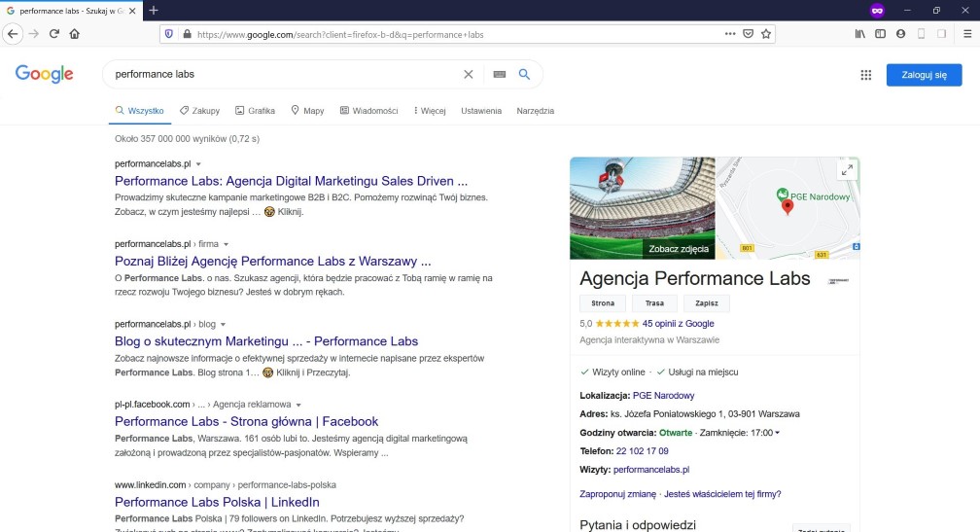980x532 pixels.
Task: Open performancelabs.pl link under Wizyty
Action: [651, 470]
